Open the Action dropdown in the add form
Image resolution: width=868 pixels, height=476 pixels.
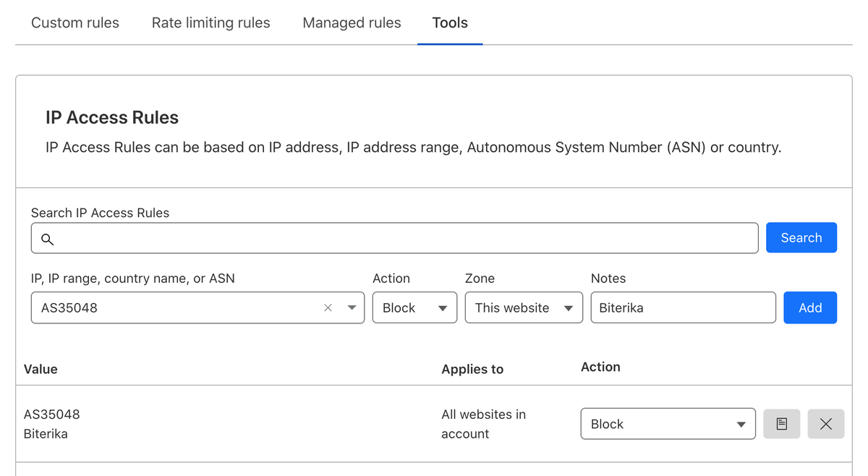click(414, 308)
